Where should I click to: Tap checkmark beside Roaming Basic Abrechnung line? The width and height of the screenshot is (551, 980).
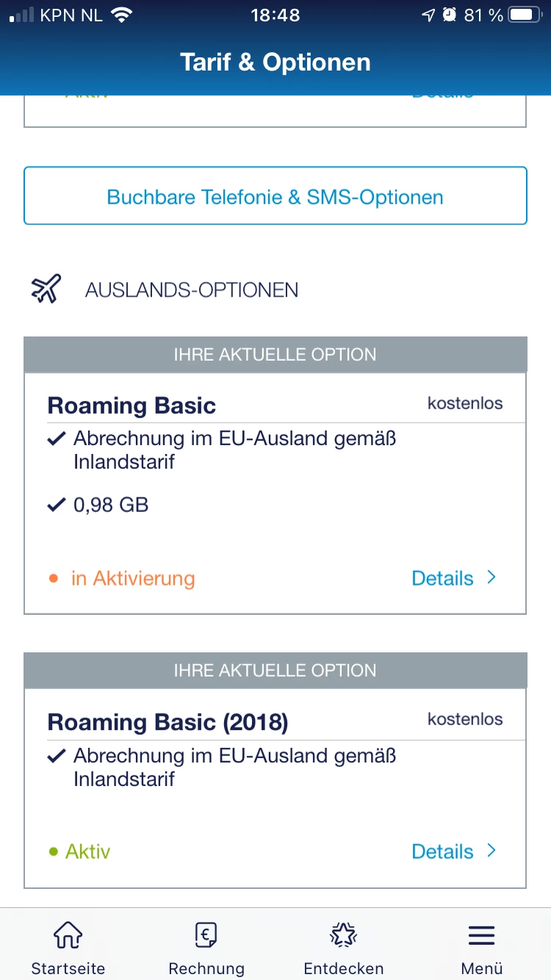click(x=57, y=439)
